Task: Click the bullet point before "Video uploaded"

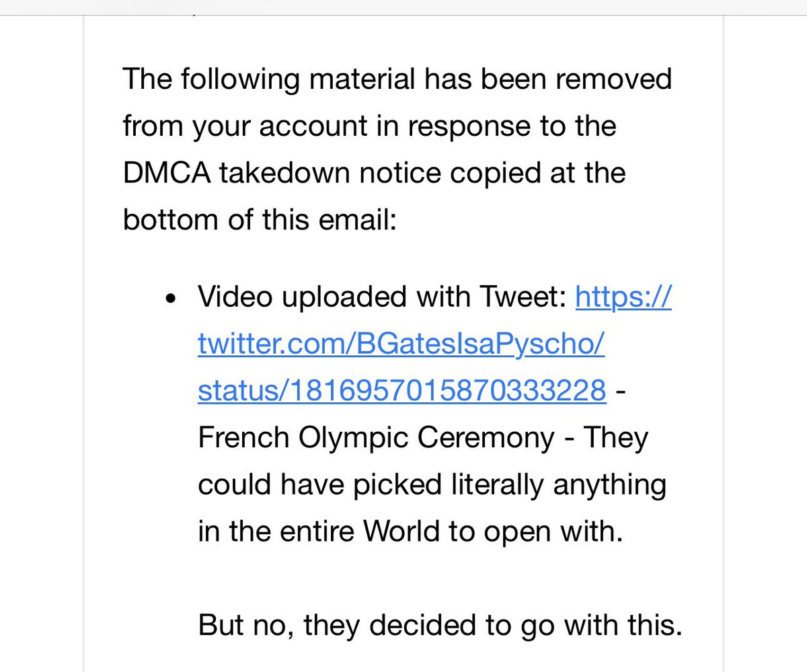Action: [x=174, y=299]
